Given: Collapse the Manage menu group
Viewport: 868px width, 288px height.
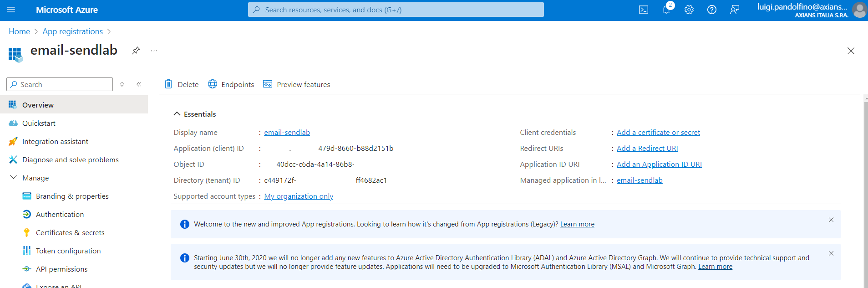Looking at the screenshot, I should click(x=14, y=178).
